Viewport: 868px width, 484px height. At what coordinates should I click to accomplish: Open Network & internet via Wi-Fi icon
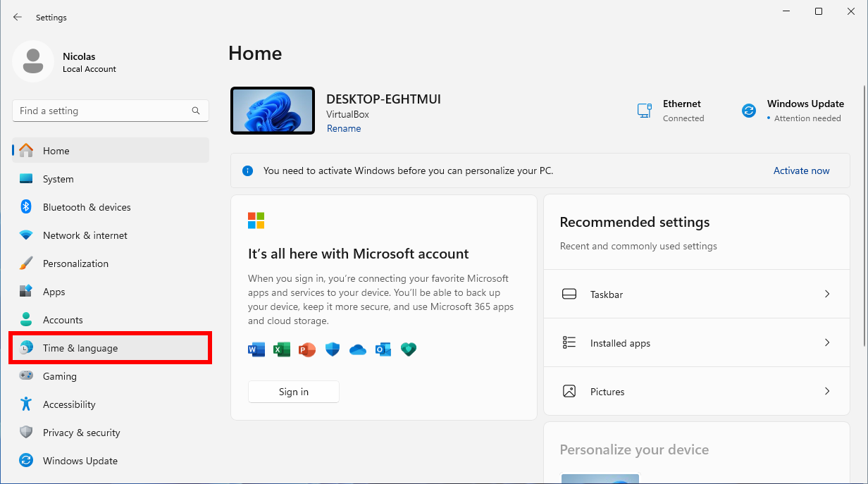(26, 235)
